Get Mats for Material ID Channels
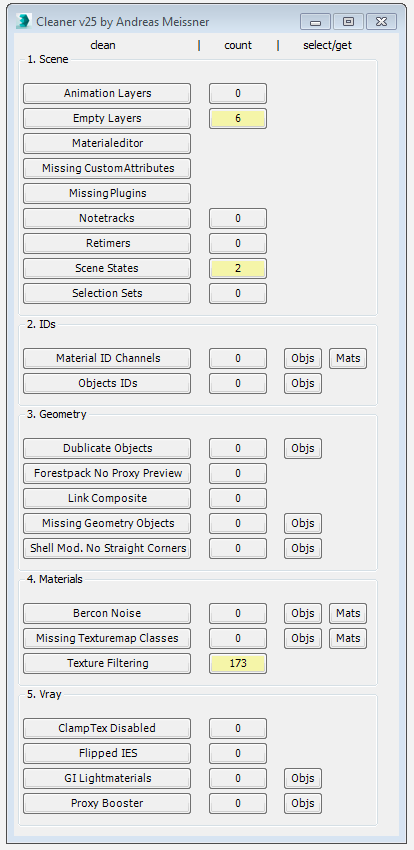Viewport: 414px width, 850px height. click(348, 358)
